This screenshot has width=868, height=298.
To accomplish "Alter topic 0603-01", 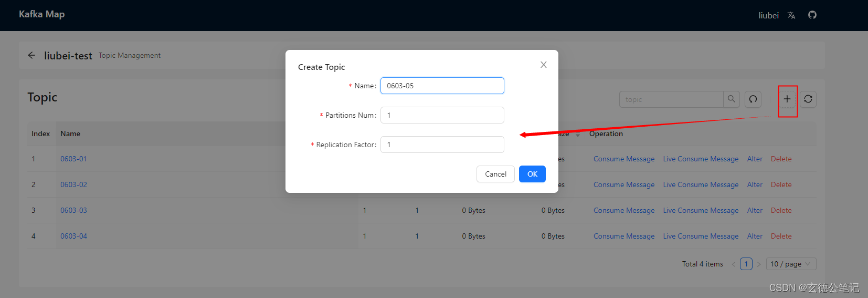I will tap(755, 159).
